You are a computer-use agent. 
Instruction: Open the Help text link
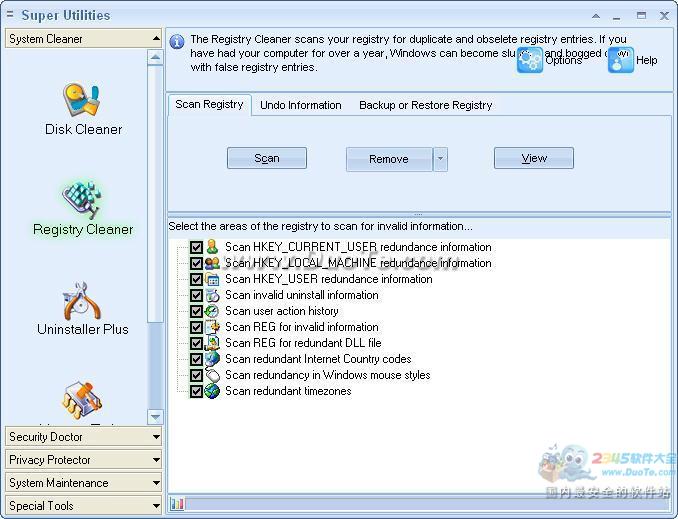pos(646,60)
